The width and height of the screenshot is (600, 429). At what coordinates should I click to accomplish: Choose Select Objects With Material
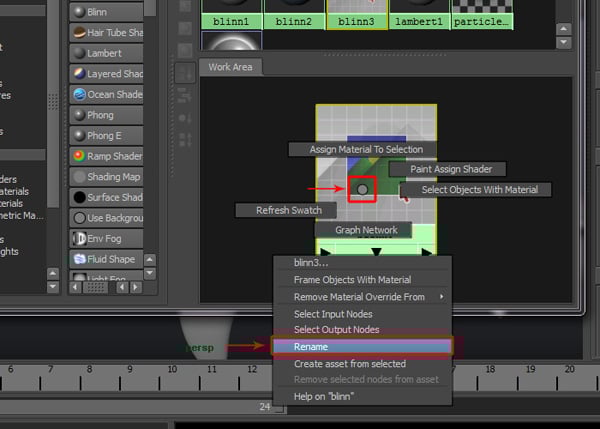click(479, 189)
